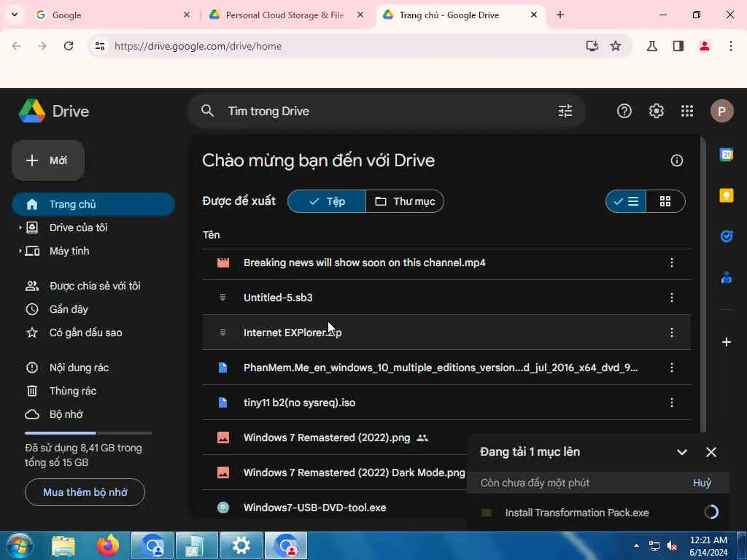Screen dimensions: 747x560
Task: Click the site information icon before URL
Action: pyautogui.click(x=99, y=46)
